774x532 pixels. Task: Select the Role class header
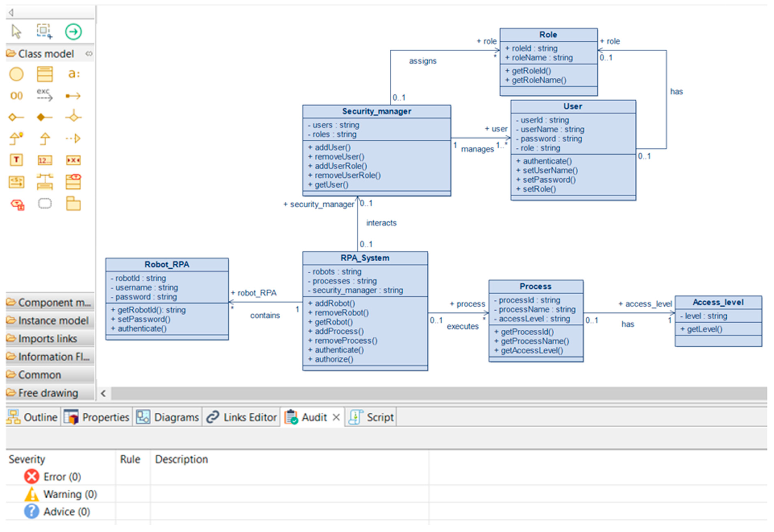(548, 35)
